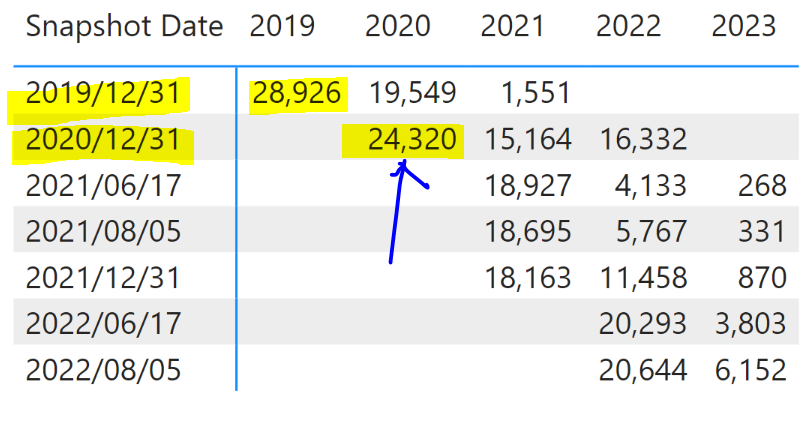Viewport: 801px width, 425px height.
Task: Select row header 2020/12/31
Action: coord(103,139)
